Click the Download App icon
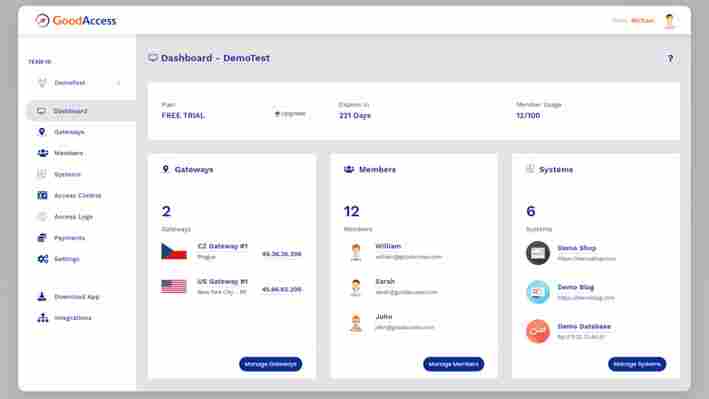Screen dimensions: 709x399 (42, 296)
